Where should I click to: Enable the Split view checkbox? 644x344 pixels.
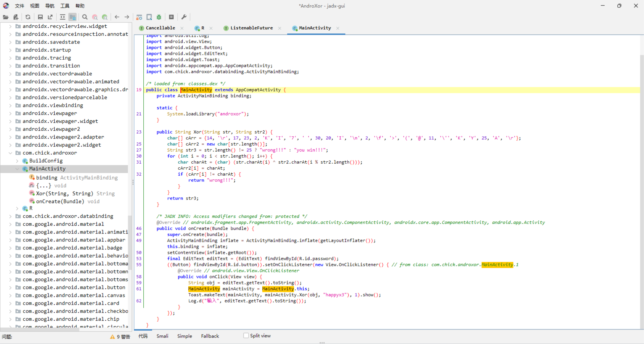(246, 336)
